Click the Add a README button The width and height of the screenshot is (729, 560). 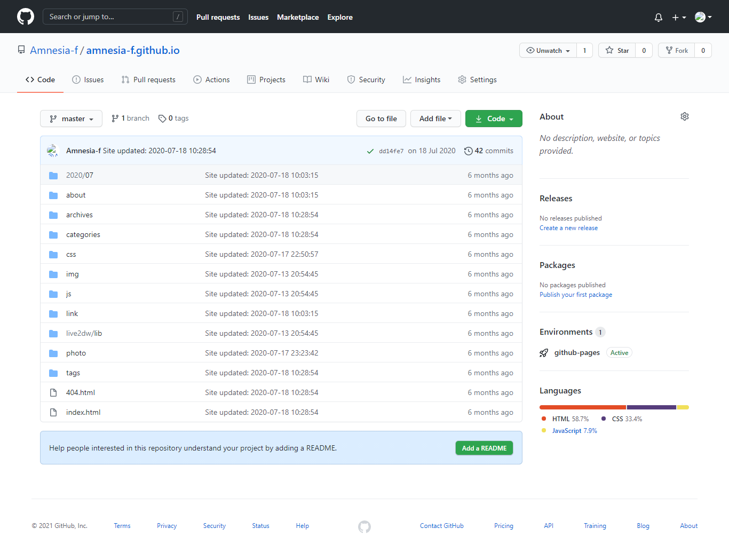click(x=484, y=448)
